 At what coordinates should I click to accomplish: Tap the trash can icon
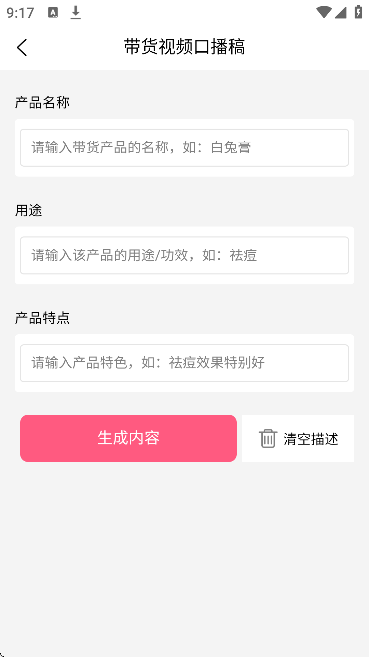[268, 438]
